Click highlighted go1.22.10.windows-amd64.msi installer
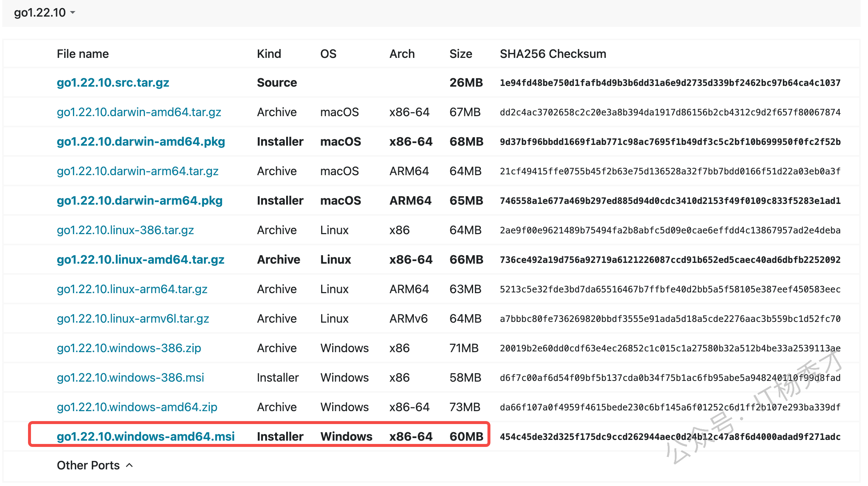868x486 pixels. (145, 437)
